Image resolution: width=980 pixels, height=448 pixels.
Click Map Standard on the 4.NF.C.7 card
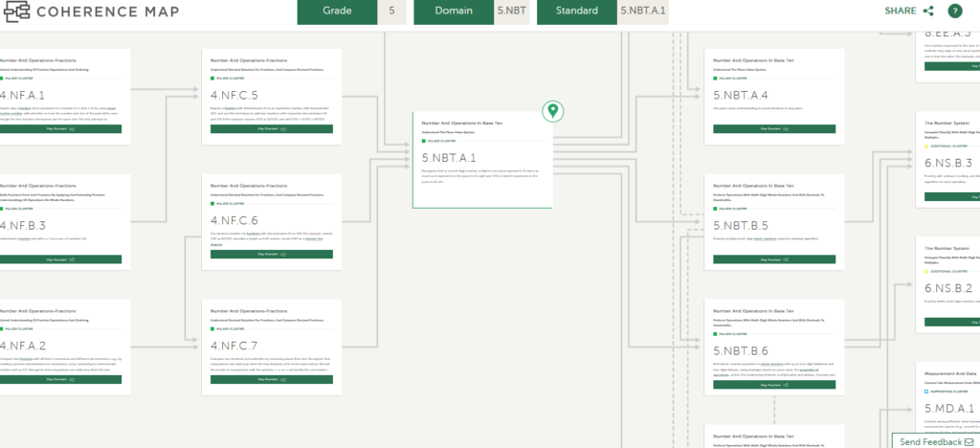[272, 380]
